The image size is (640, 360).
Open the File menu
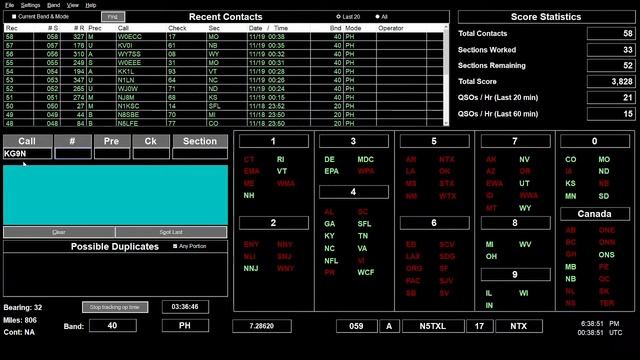point(9,5)
